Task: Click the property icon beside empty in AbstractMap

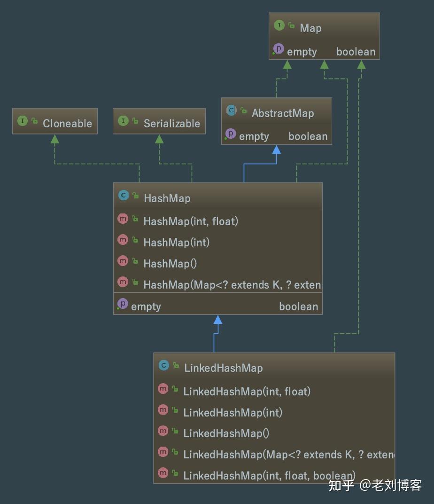Action: coord(231,134)
